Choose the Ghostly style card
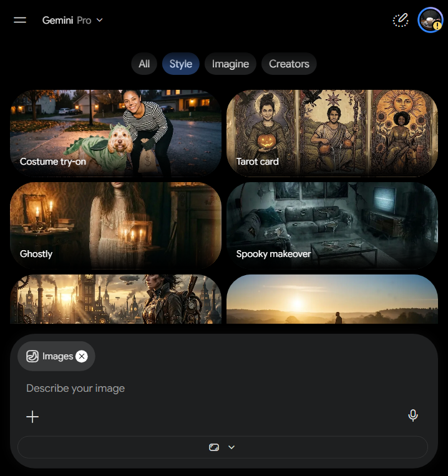Screen dimensions: 448x476 (115, 226)
